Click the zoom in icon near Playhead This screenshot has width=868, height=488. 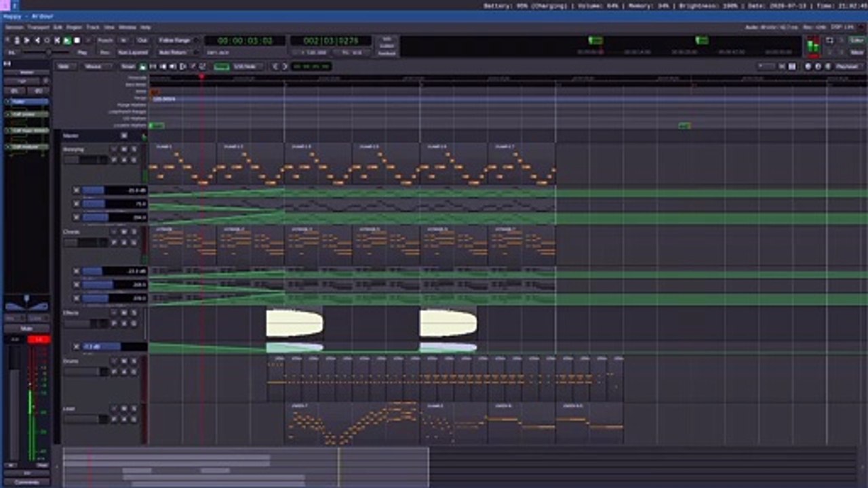pyautogui.click(x=818, y=66)
